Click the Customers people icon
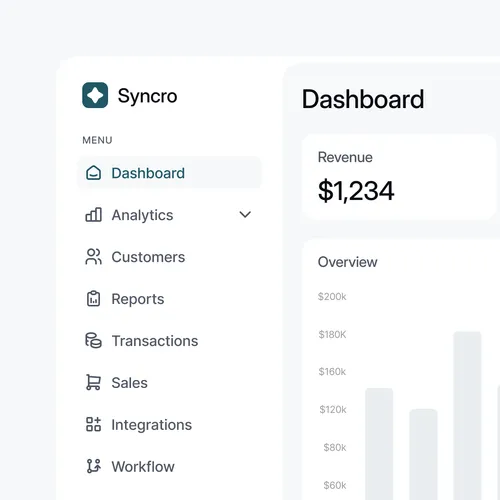 click(x=93, y=257)
